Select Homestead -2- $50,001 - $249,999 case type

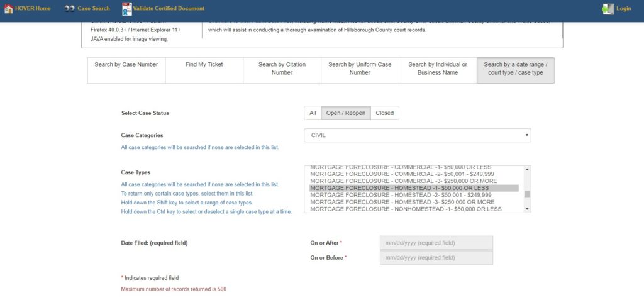click(x=414, y=195)
